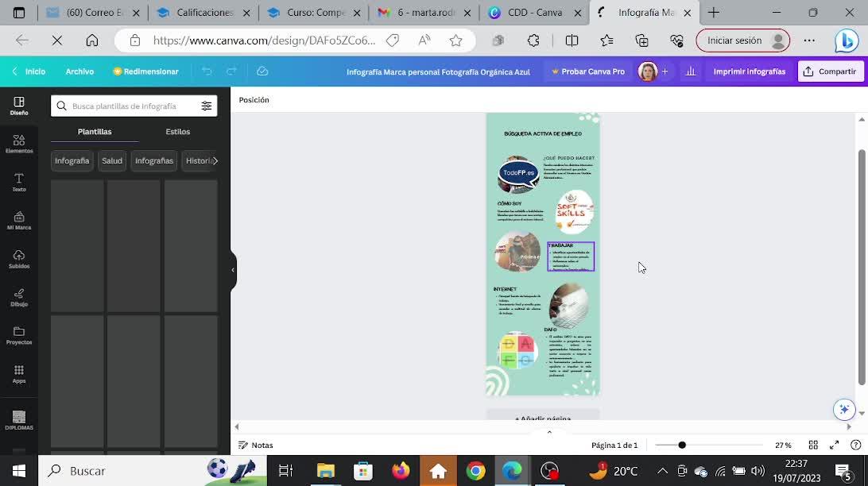Image resolution: width=868 pixels, height=486 pixels.
Task: Click the cloud save status icon
Action: point(262,71)
